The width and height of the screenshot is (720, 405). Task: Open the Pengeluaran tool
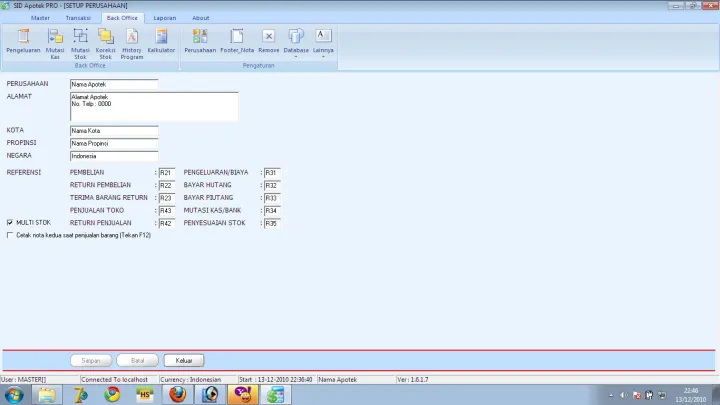23,41
